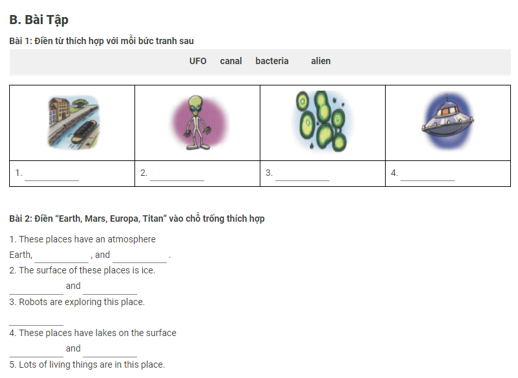Click the blank below "Robots are exploring this place"

point(36,320)
